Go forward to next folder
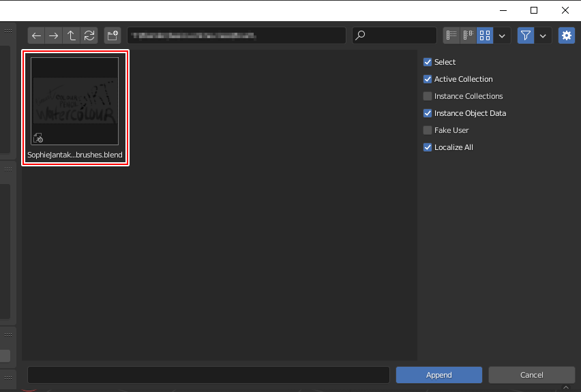 point(53,35)
